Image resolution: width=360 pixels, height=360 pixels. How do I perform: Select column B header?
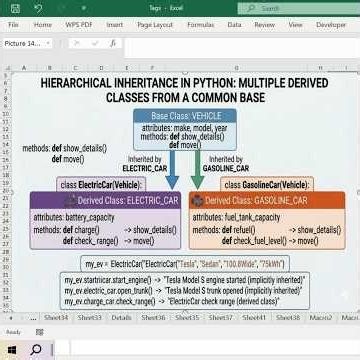coord(49,68)
